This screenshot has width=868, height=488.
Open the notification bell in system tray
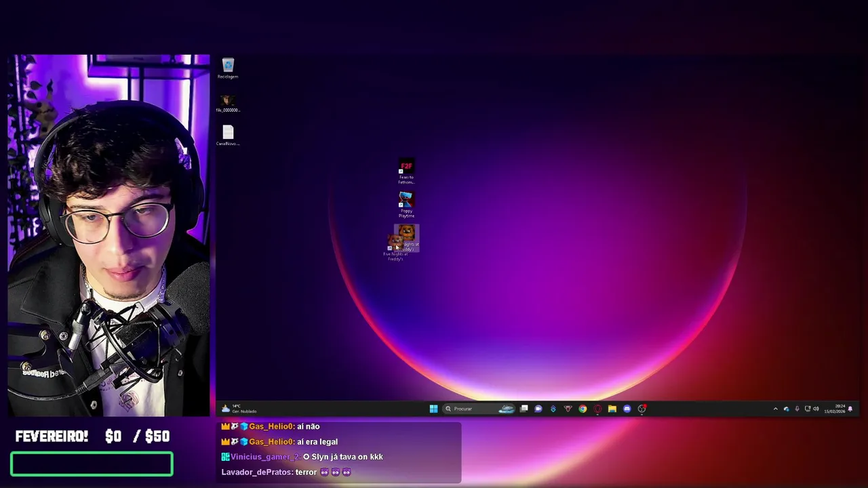(x=850, y=409)
